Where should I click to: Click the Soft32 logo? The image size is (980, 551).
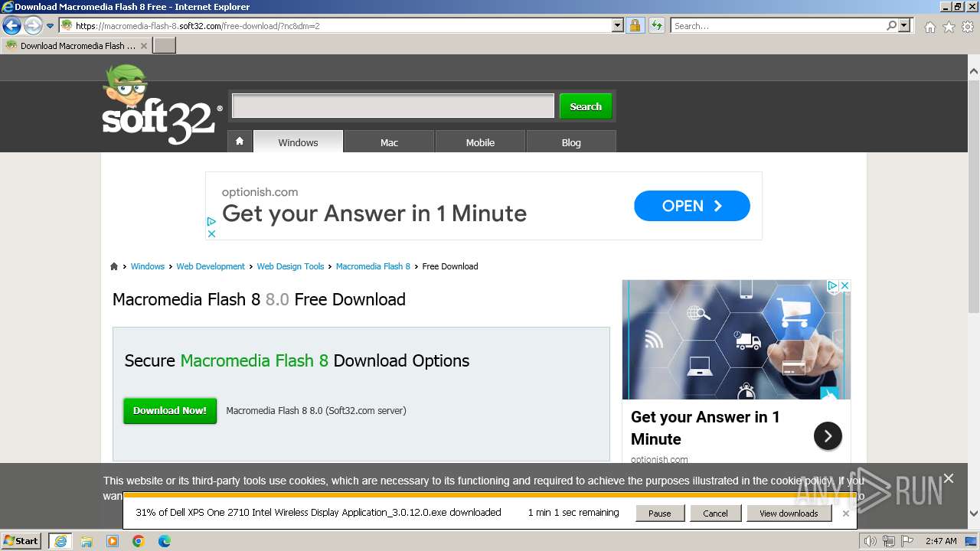[x=162, y=105]
